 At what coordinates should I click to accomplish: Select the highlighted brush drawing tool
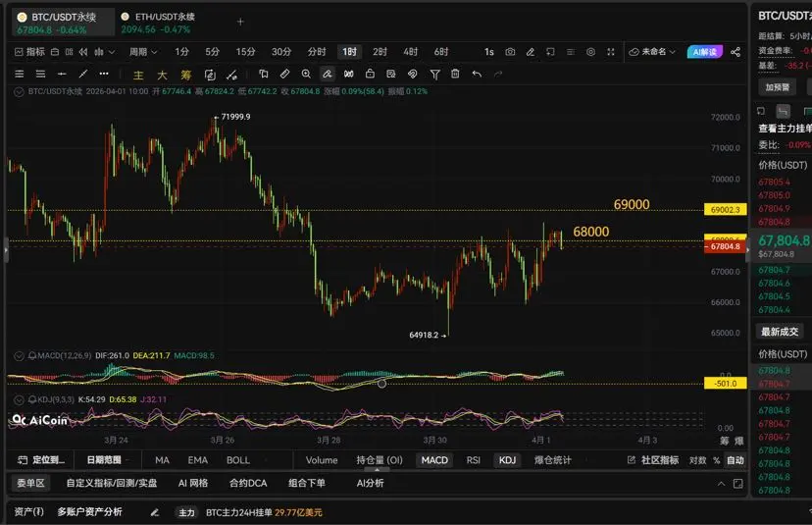pyautogui.click(x=328, y=75)
